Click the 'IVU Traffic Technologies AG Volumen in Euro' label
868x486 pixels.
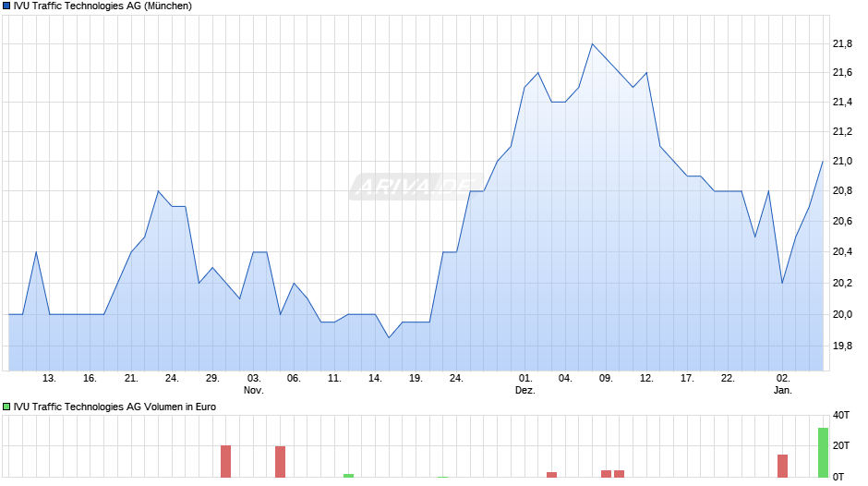pos(115,407)
